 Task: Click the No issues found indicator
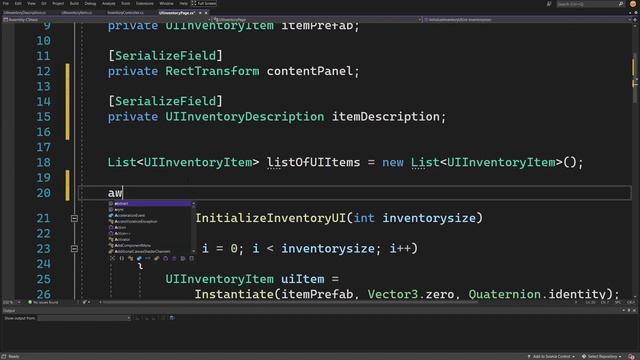pyautogui.click(x=43, y=302)
